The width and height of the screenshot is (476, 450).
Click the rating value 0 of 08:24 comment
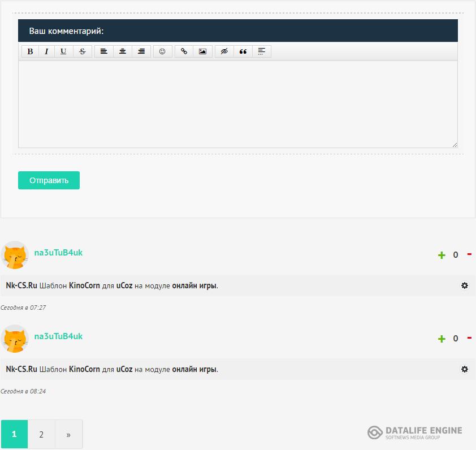(456, 339)
